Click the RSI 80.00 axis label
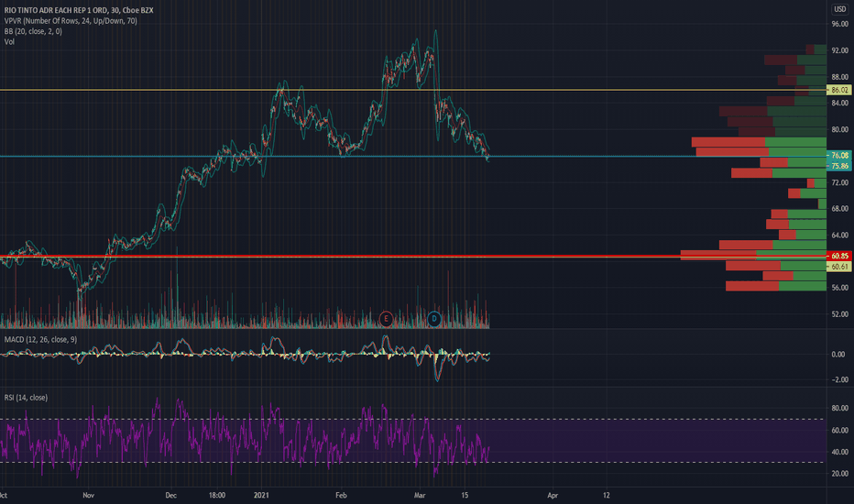The image size is (854, 504). click(840, 408)
